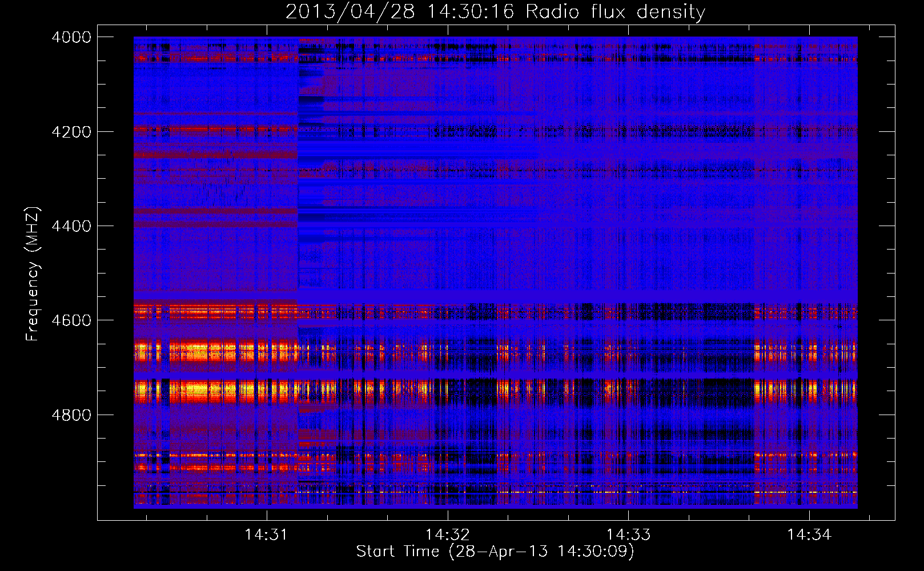Click the 4200 frequency tick label

coord(71,132)
